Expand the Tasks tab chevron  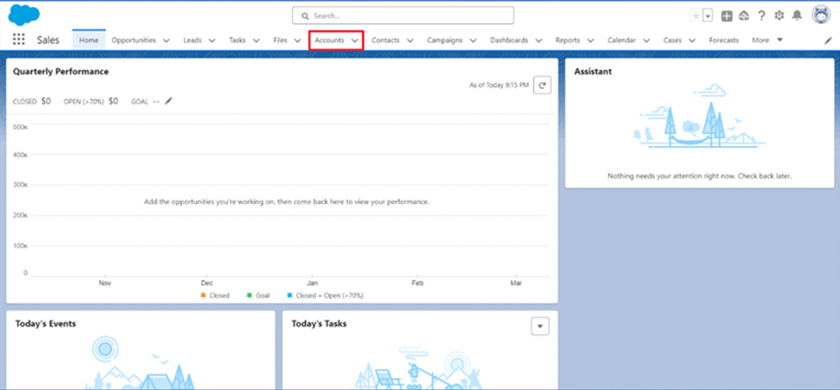coord(256,41)
